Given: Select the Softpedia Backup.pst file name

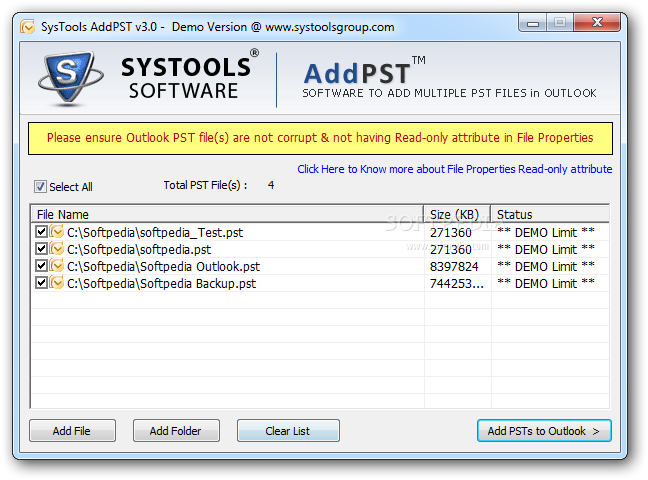Looking at the screenshot, I should point(161,284).
